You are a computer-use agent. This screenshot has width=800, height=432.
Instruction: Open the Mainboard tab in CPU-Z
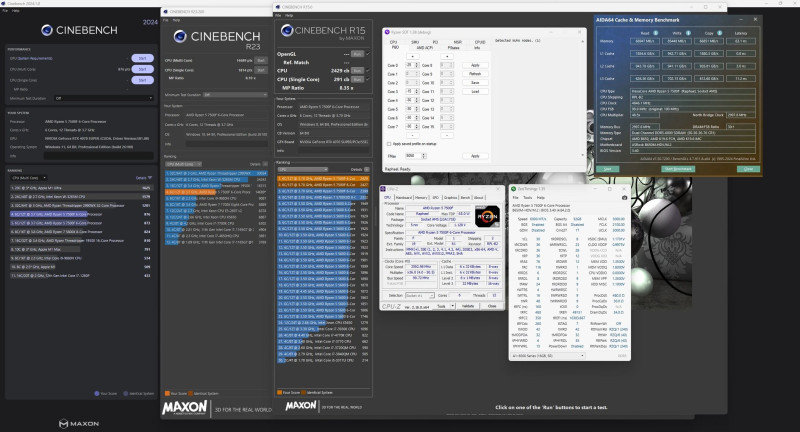(x=403, y=197)
